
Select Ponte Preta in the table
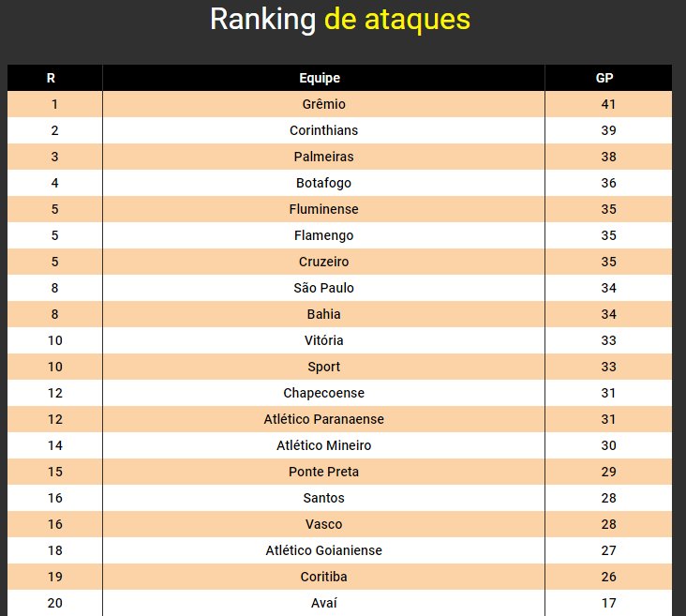coord(323,472)
